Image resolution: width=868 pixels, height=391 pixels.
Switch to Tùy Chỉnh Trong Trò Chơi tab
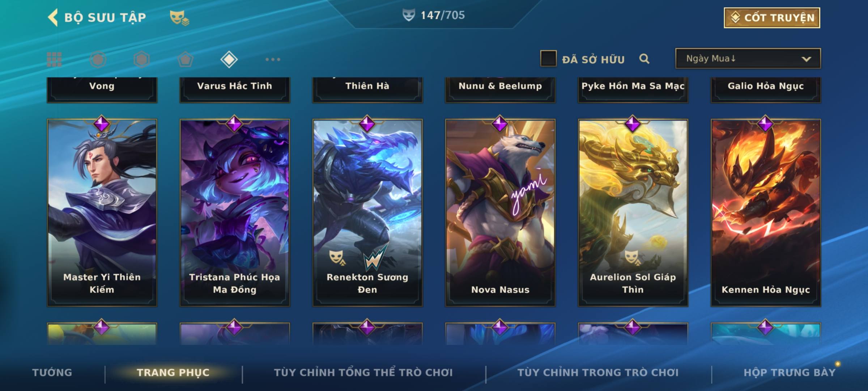[x=598, y=373]
